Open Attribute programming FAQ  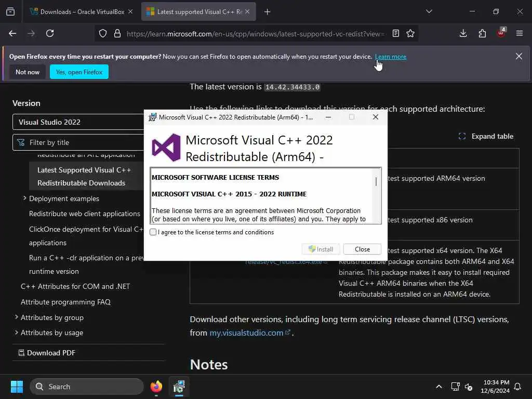[65, 302]
